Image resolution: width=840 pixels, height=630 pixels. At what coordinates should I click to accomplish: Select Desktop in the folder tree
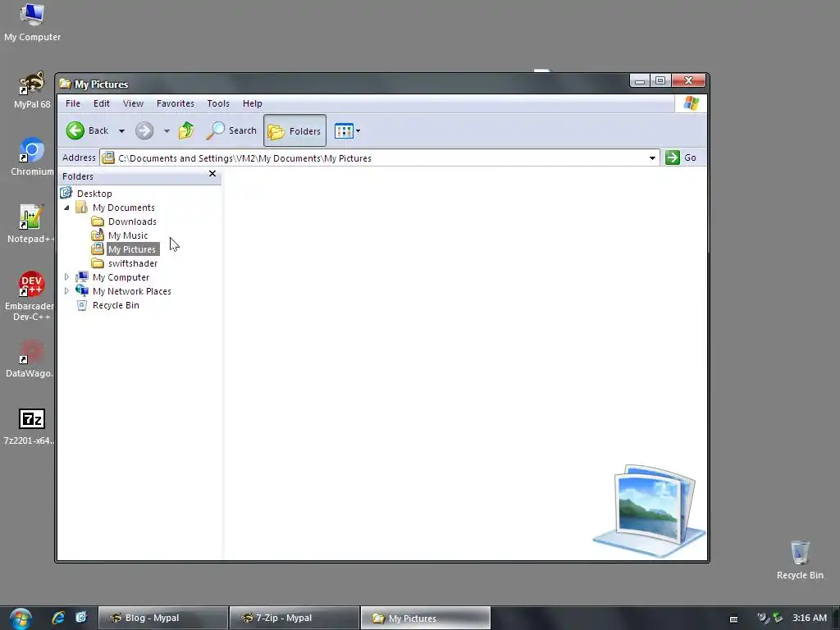click(94, 194)
